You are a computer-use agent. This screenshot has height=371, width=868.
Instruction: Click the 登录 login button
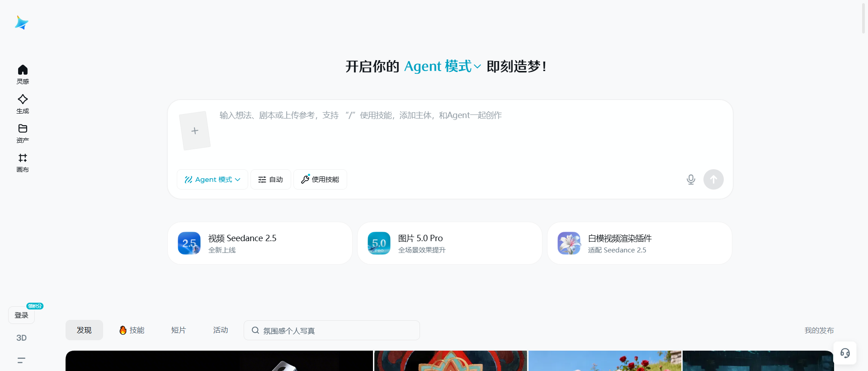coord(21,315)
